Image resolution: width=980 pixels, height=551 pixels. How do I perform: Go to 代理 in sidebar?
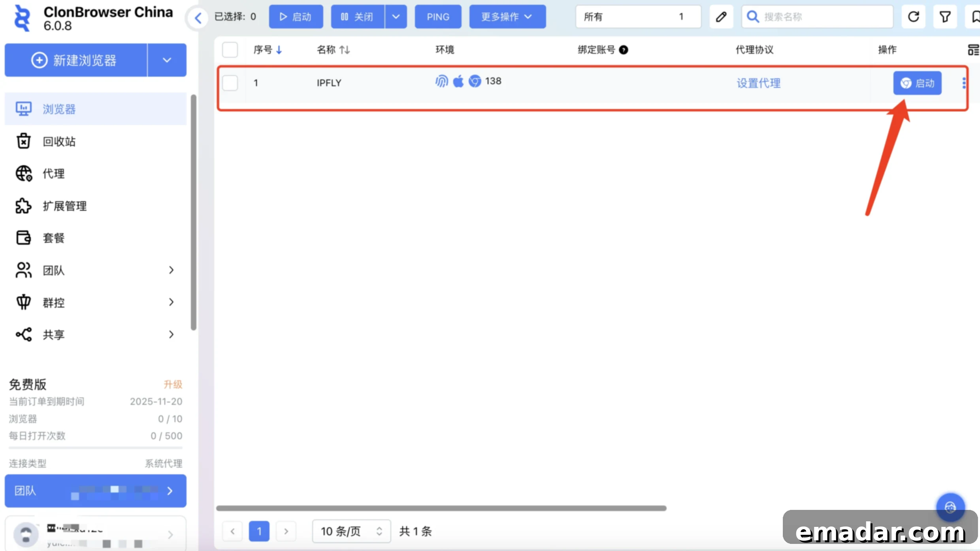95,174
